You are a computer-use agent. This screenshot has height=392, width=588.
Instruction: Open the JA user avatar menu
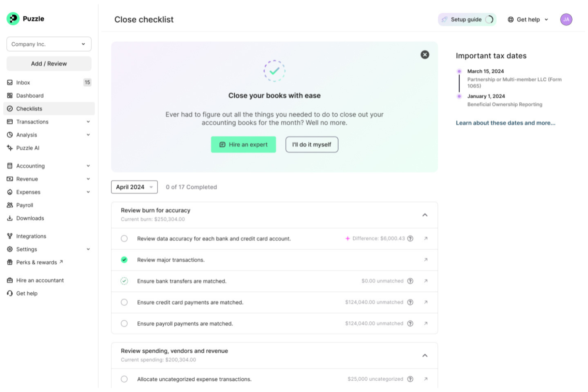(566, 19)
